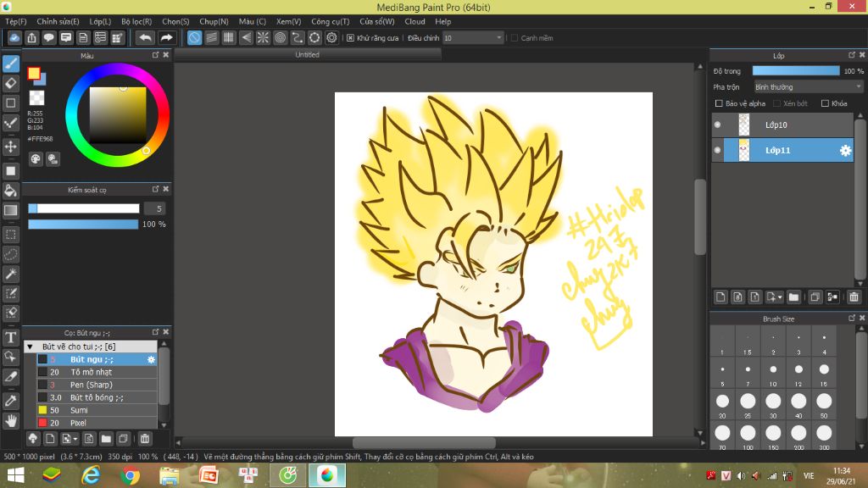The image size is (868, 488).
Task: Enable the Khóa lock checkbox
Action: (x=825, y=103)
